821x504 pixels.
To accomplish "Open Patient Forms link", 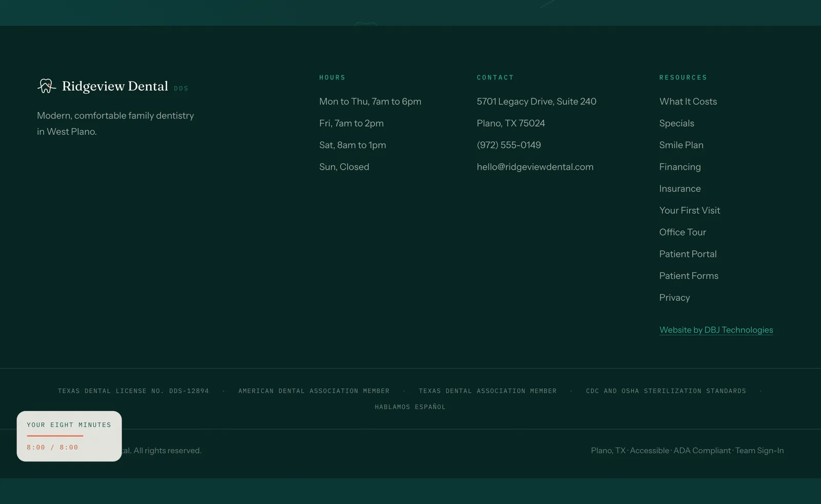I will coord(689,276).
